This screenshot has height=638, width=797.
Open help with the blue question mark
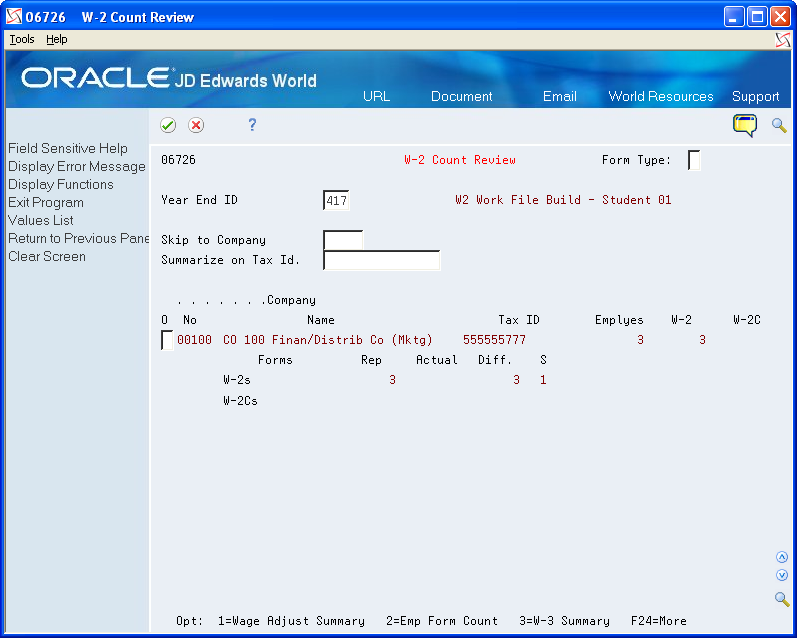pos(252,125)
